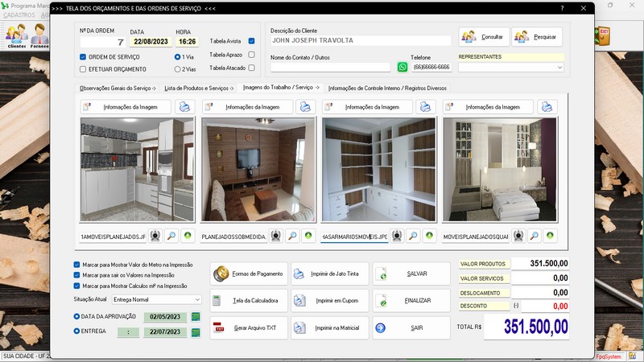Open calendar icon for Entrega date

(x=196, y=331)
